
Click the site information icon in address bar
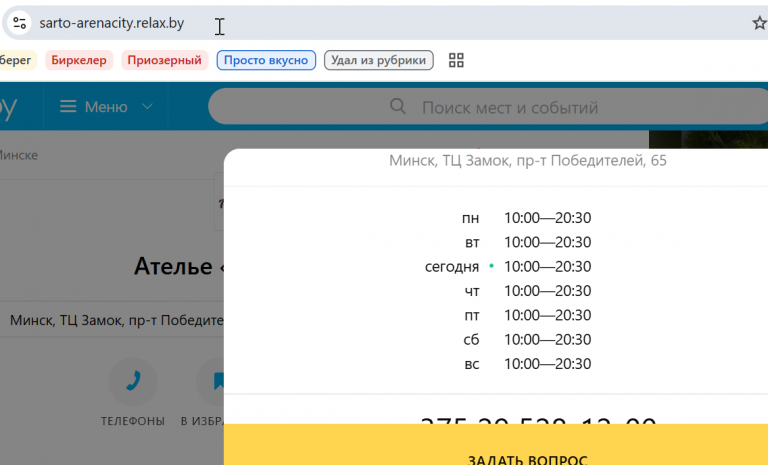click(x=20, y=23)
